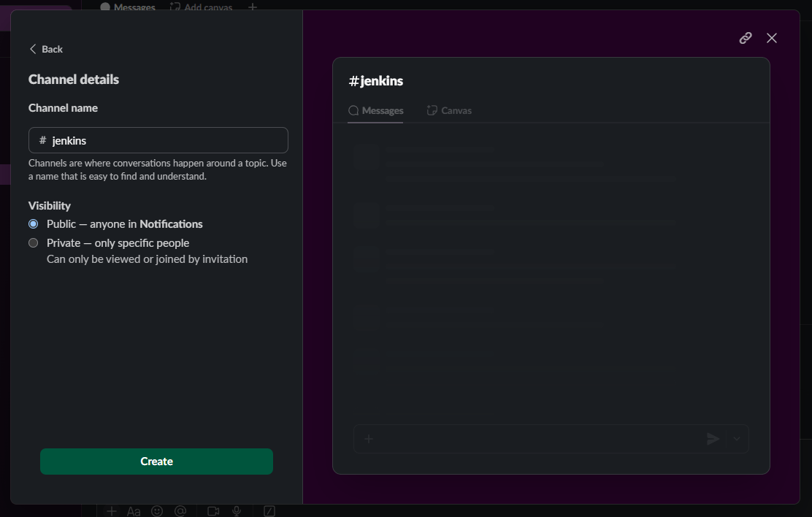Viewport: 812px width, 517px height.
Task: Switch to the Messages tab in preview
Action: 376,111
